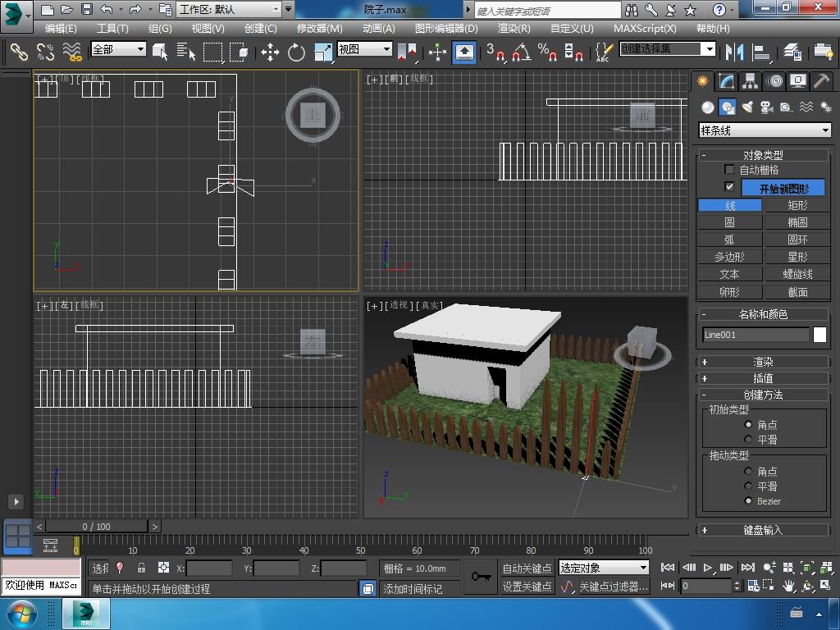This screenshot has height=630, width=840.
Task: Click the Lights category icon
Action: 747,107
